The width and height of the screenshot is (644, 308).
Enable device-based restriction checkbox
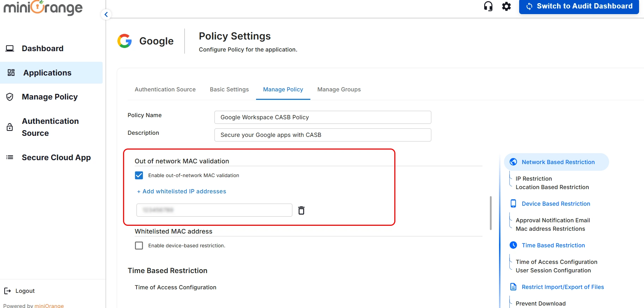point(139,246)
